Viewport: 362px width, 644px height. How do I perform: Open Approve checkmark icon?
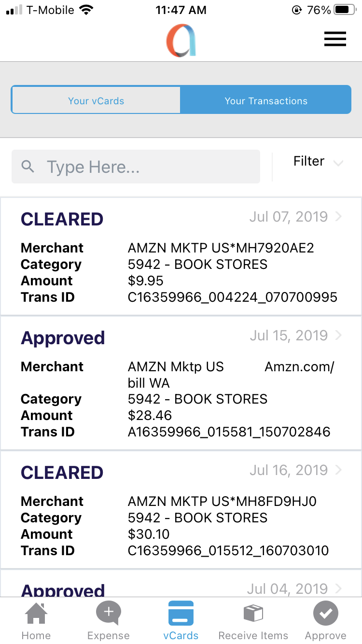pos(326,613)
